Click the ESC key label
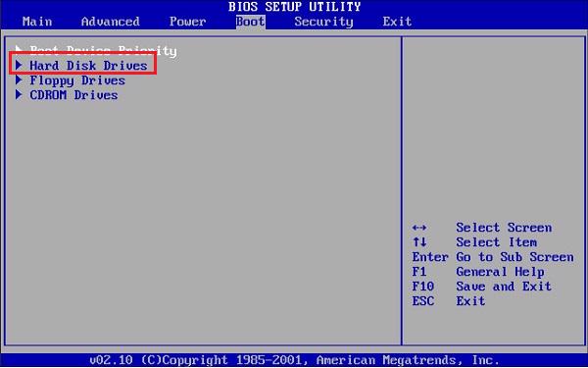The image size is (588, 368). point(423,301)
